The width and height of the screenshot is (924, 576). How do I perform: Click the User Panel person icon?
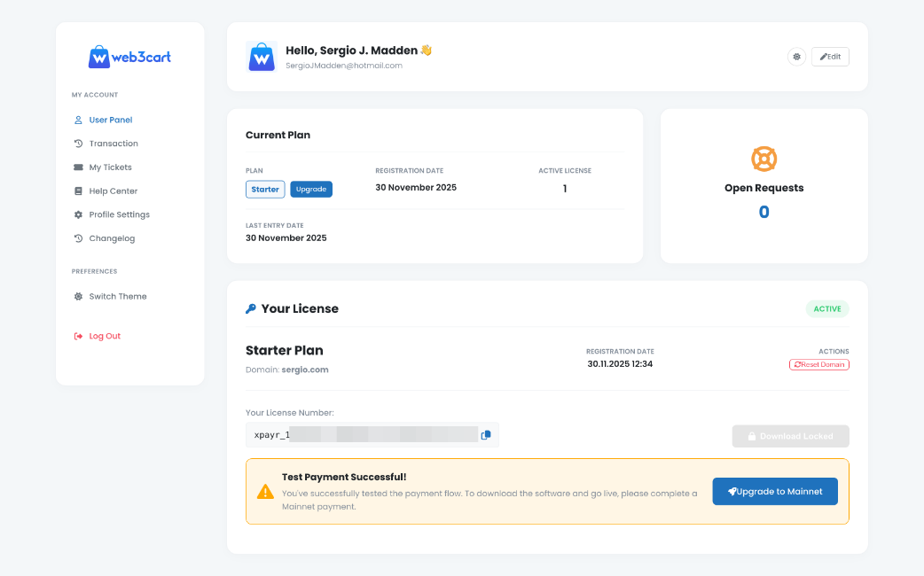click(x=78, y=120)
